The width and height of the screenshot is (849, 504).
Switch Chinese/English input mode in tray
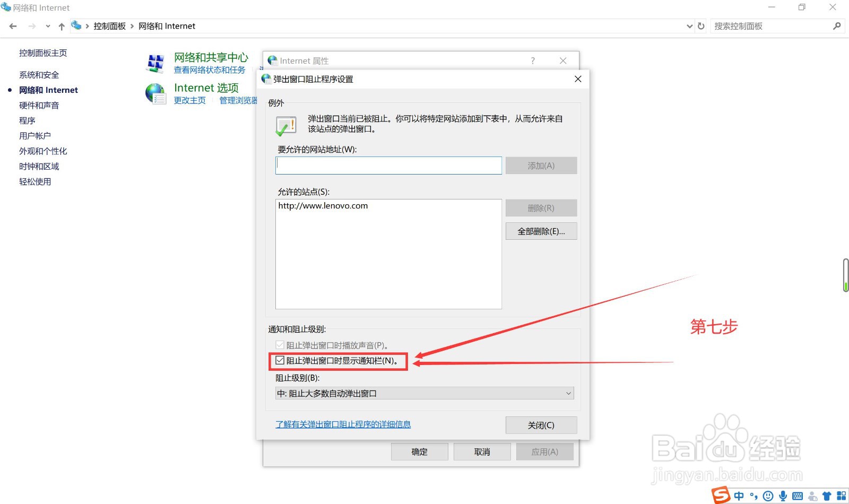click(739, 496)
